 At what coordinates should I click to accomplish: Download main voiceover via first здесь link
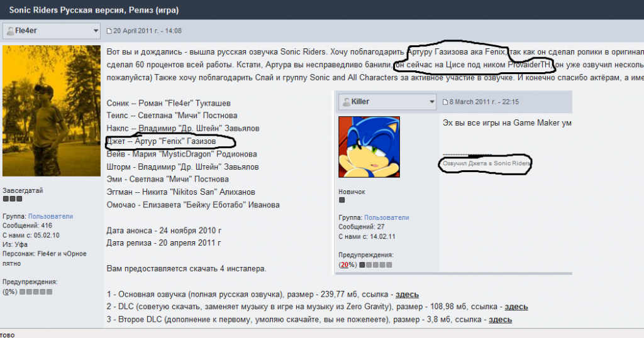pos(407,294)
